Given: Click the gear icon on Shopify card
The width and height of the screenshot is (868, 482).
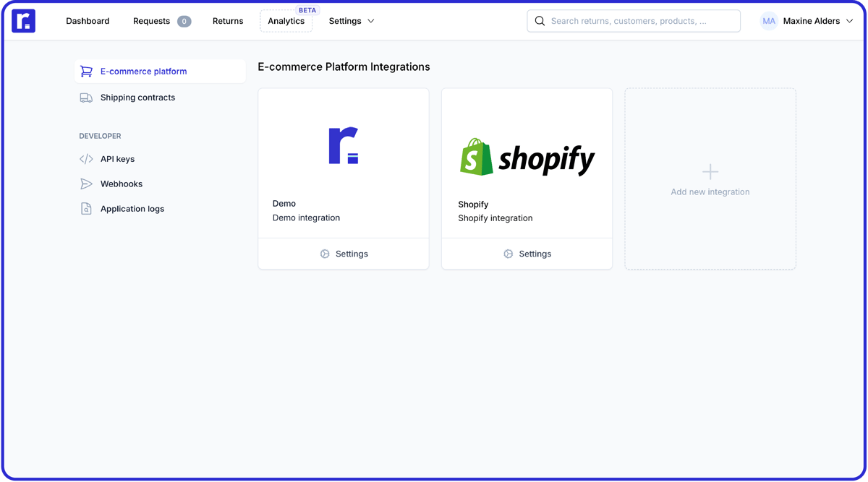Looking at the screenshot, I should 509,254.
